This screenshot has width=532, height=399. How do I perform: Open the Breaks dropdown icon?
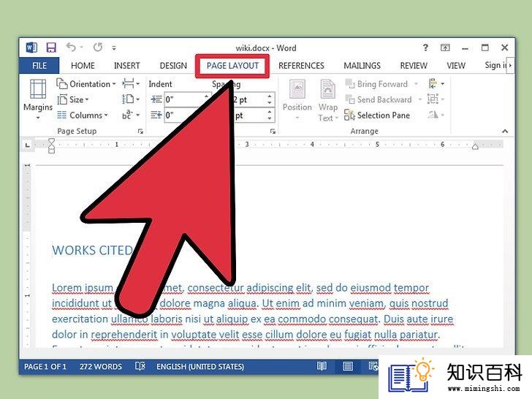131,83
